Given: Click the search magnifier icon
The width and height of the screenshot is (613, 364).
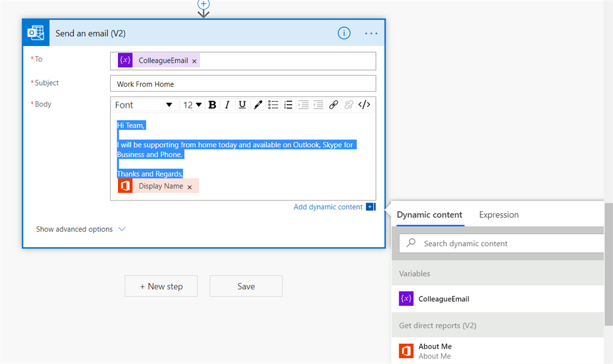Looking at the screenshot, I should click(x=411, y=243).
